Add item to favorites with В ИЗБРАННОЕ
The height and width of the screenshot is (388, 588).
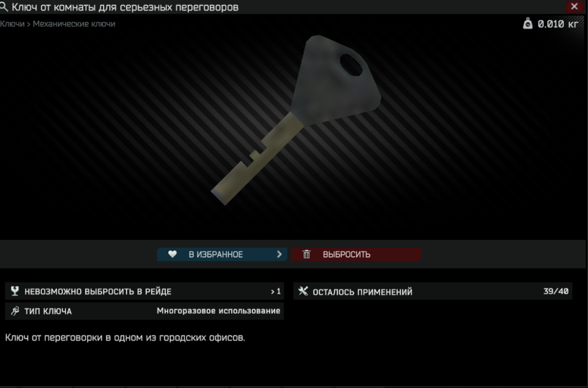click(x=222, y=254)
